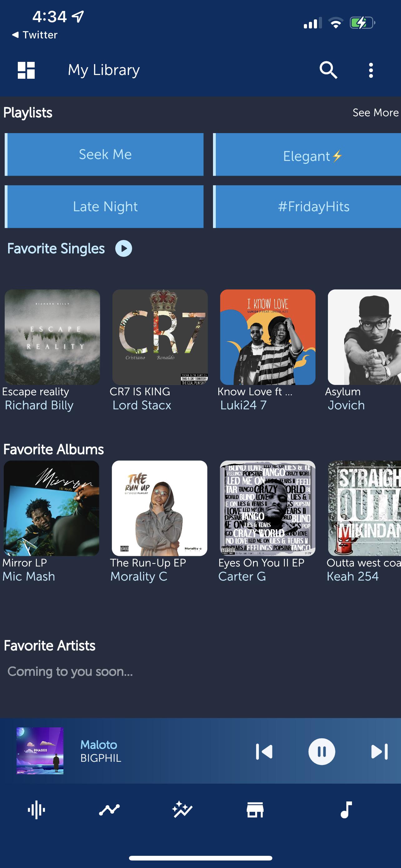Select the CR7 IS KING single cover
Viewport: 401px width, 868px height.
[160, 337]
